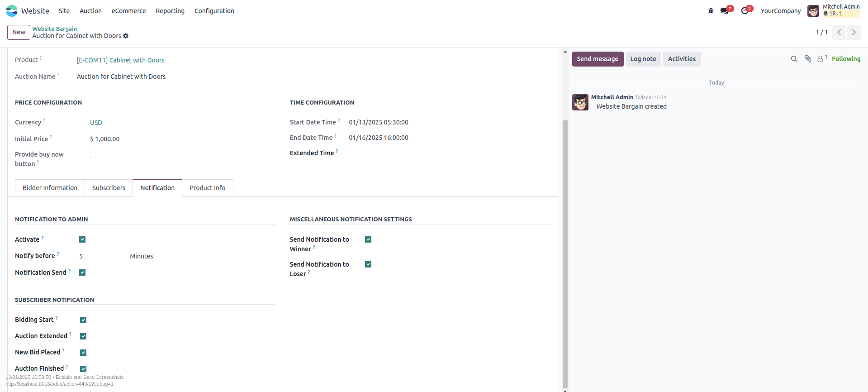Open the [E-COM11] Cabinet with Doors product link
Screen dimensions: 868x392
pyautogui.click(x=121, y=60)
